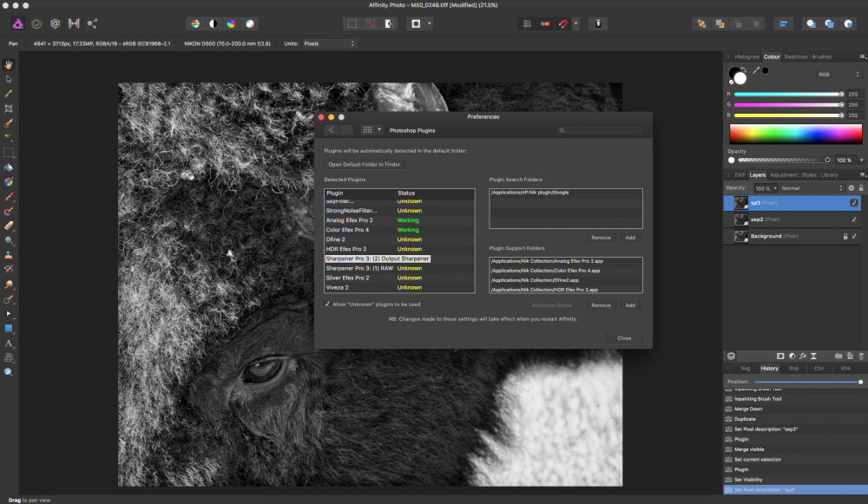
Task: Switch to the Swatches tab
Action: (x=796, y=56)
